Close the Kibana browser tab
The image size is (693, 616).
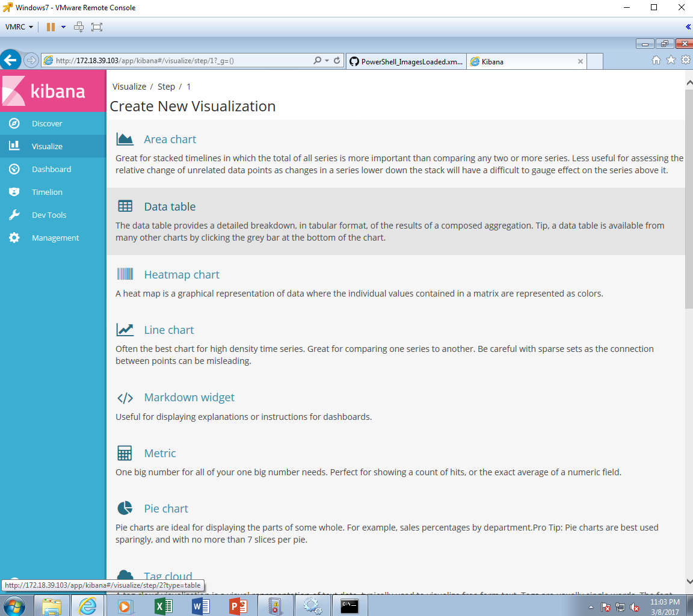[581, 61]
